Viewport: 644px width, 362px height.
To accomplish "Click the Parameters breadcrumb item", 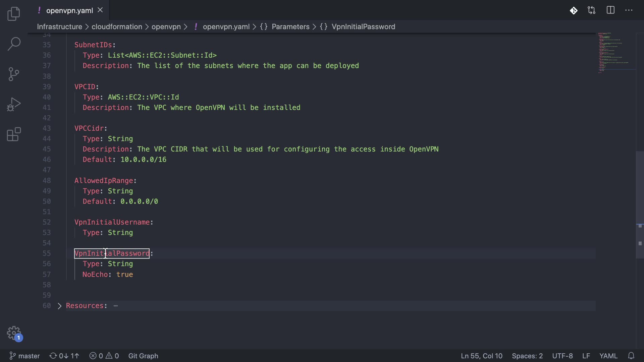I will [x=290, y=26].
